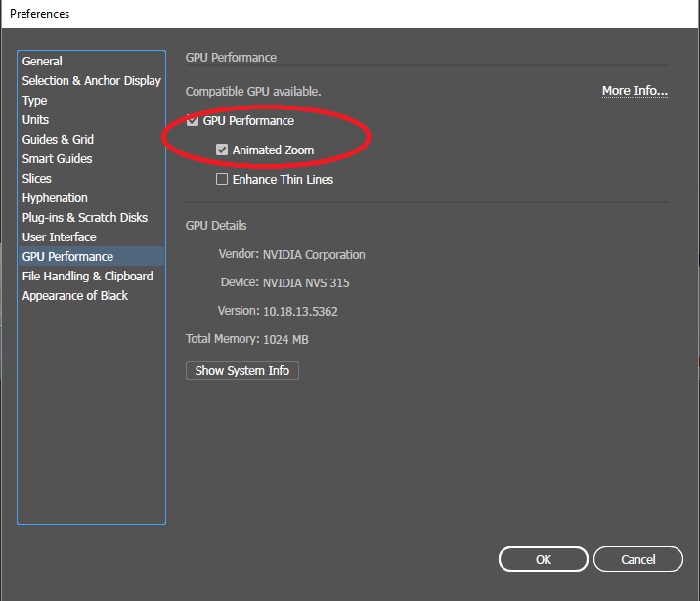This screenshot has height=601, width=700.
Task: Toggle the GPU Performance checkbox
Action: [x=193, y=121]
